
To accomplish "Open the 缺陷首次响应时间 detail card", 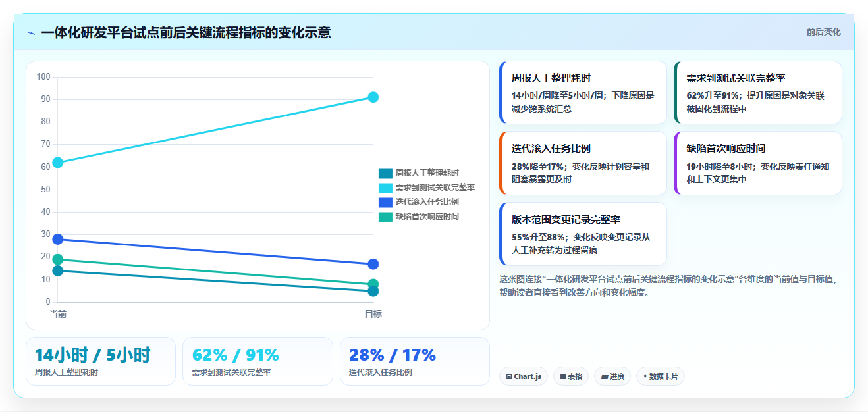I will [758, 163].
